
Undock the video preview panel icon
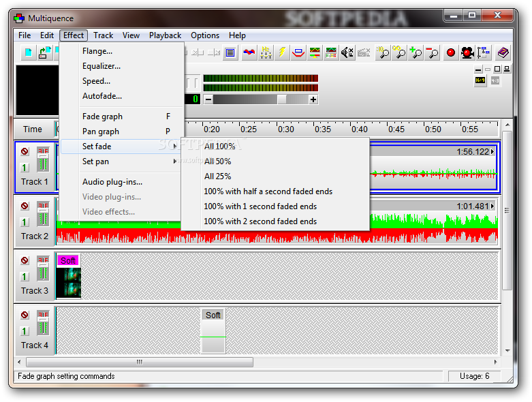point(507,69)
